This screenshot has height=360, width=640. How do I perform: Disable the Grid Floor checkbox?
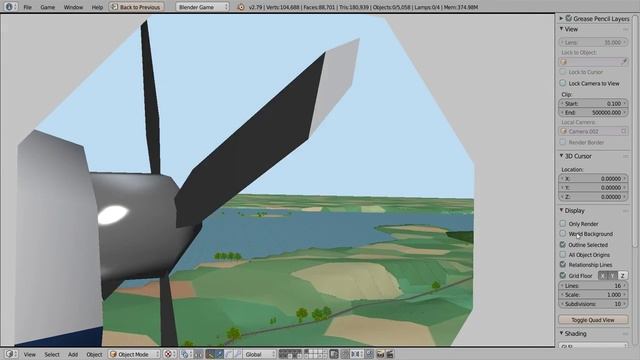(x=563, y=276)
